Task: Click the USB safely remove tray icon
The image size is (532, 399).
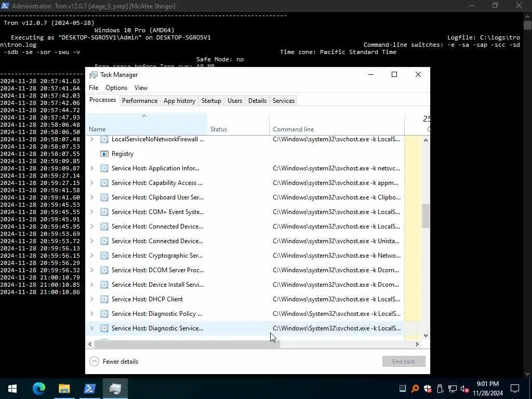Action: (440, 389)
